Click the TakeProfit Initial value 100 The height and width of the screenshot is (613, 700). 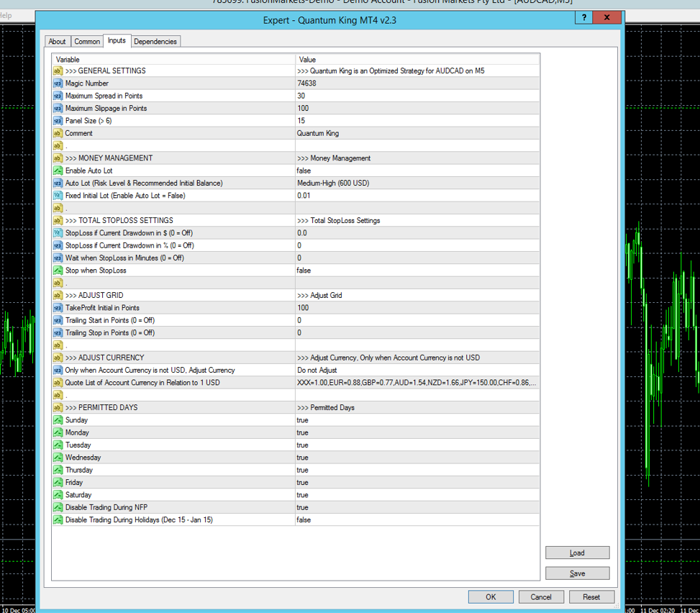(x=303, y=308)
